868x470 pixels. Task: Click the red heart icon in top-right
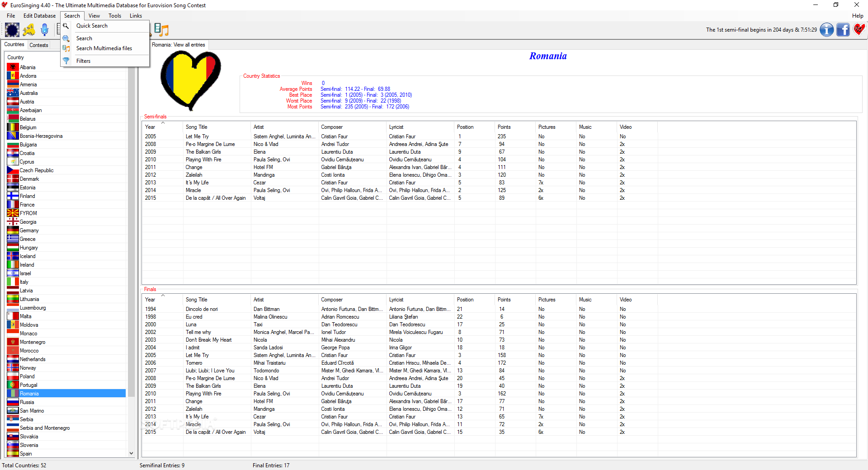[x=859, y=29]
